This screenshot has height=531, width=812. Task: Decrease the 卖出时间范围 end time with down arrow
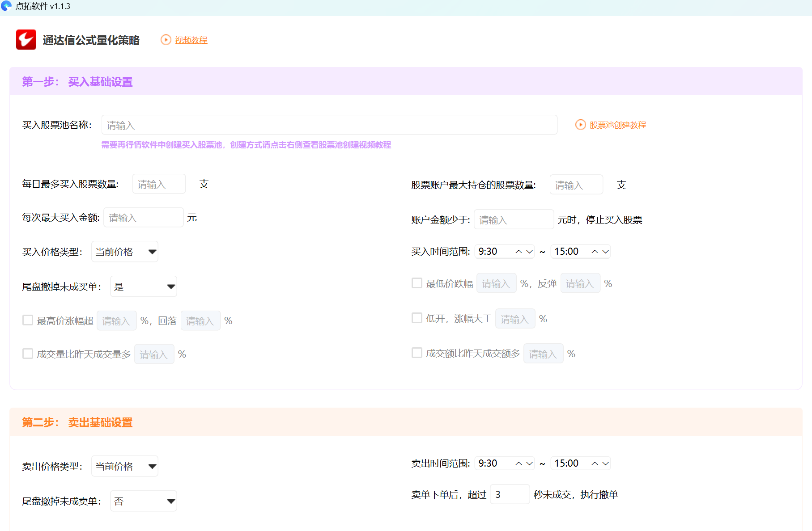[x=605, y=464]
